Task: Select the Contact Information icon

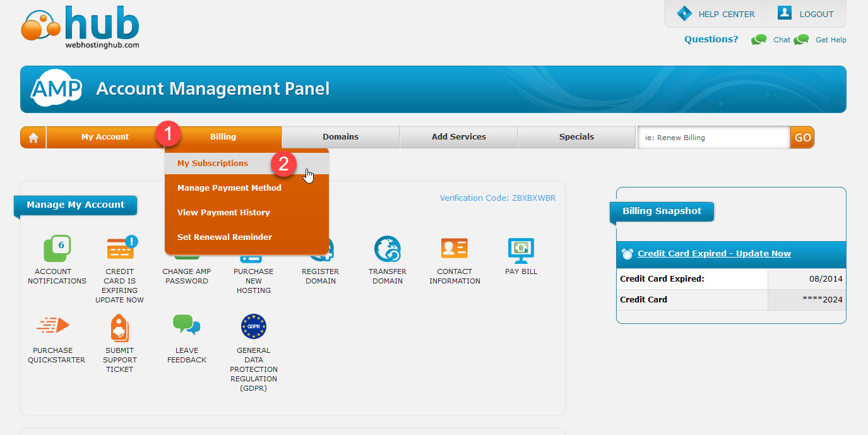Action: point(455,249)
